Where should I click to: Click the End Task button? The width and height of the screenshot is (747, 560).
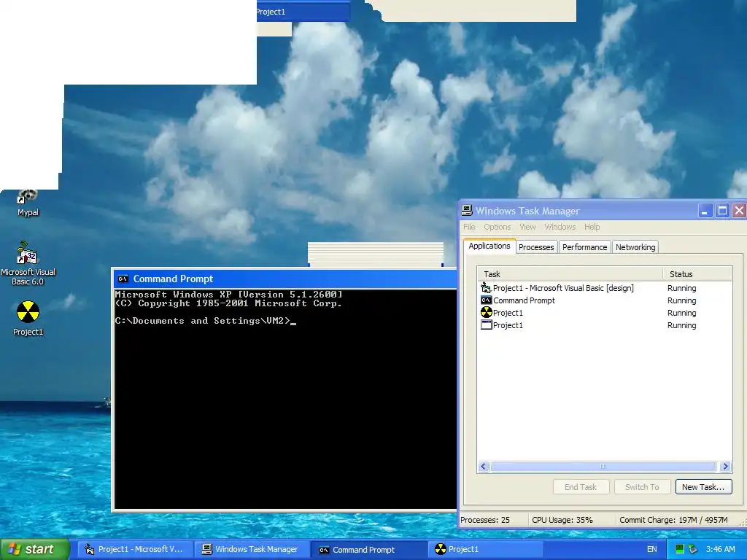pyautogui.click(x=581, y=486)
